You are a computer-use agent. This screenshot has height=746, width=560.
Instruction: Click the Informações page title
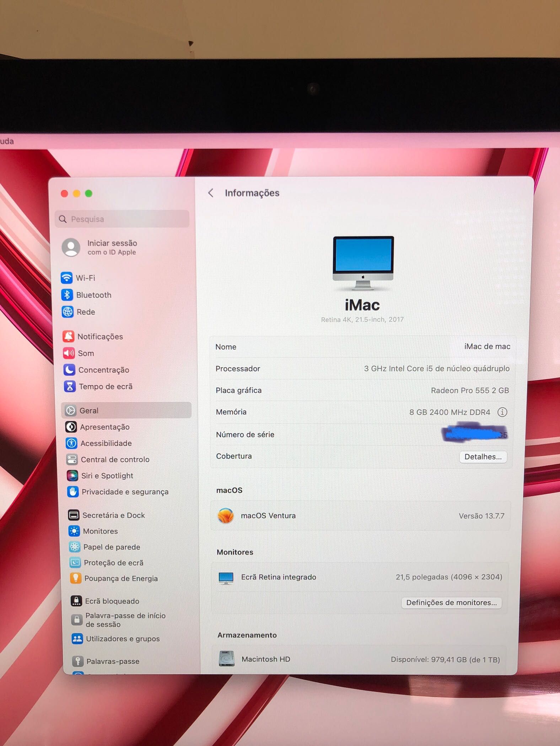(x=252, y=193)
